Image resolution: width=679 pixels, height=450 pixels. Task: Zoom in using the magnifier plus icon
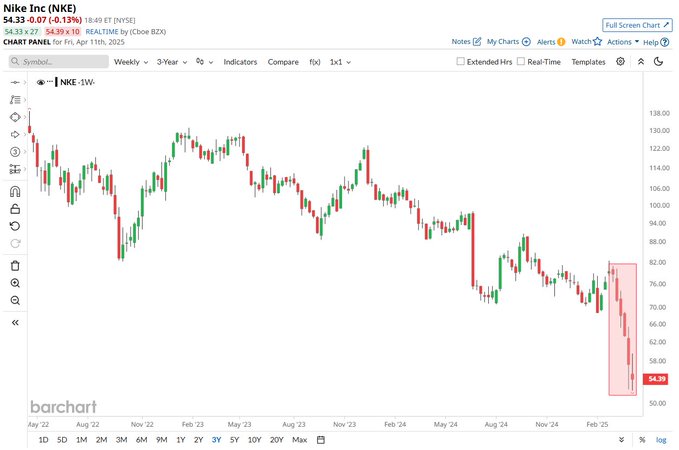click(x=15, y=283)
